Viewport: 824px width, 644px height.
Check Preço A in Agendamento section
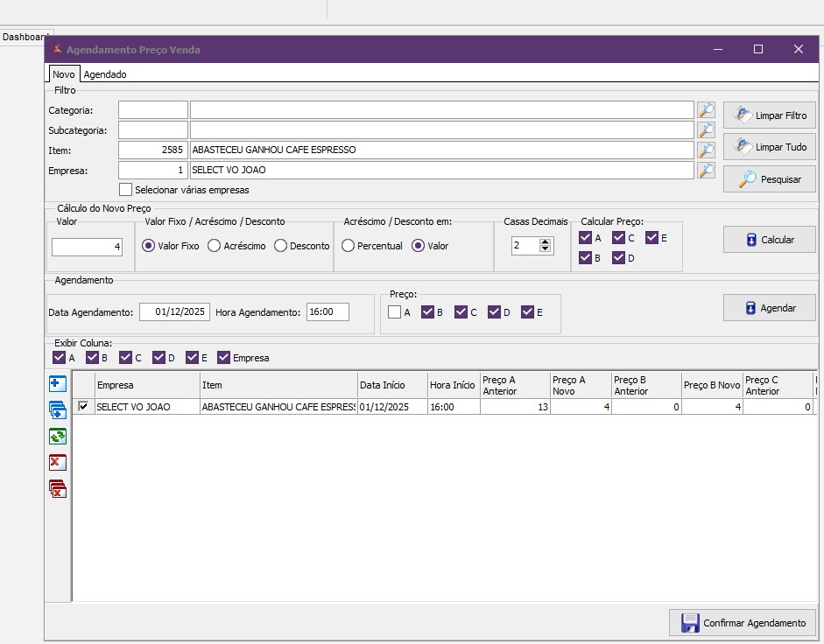[395, 312]
